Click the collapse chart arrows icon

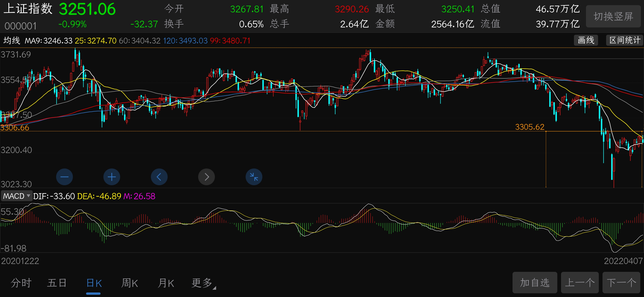[x=254, y=177]
